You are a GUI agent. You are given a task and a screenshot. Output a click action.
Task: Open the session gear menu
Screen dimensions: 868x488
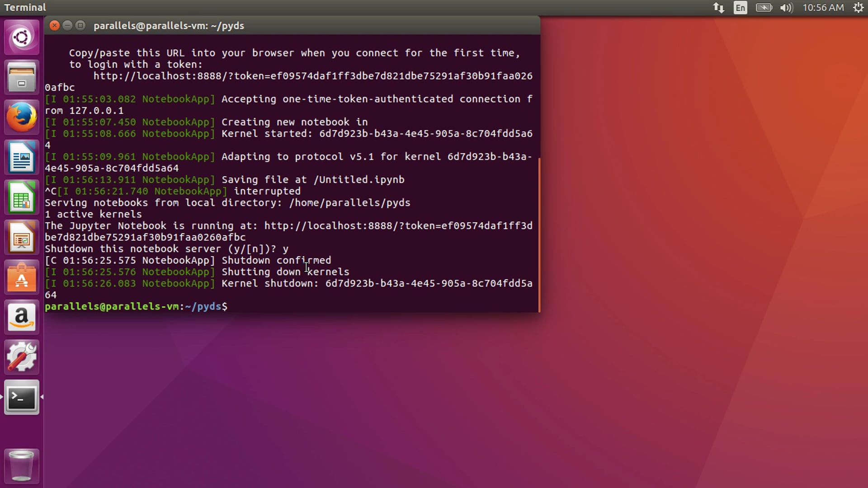point(858,7)
